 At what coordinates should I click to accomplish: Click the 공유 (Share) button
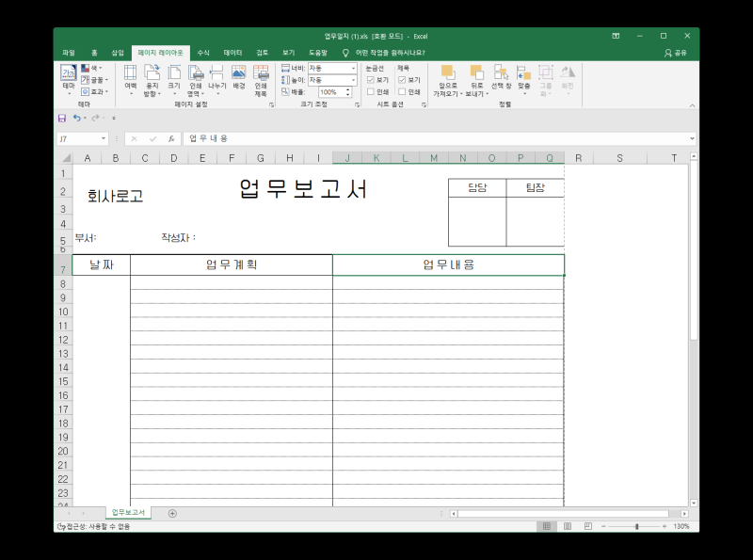click(x=676, y=53)
